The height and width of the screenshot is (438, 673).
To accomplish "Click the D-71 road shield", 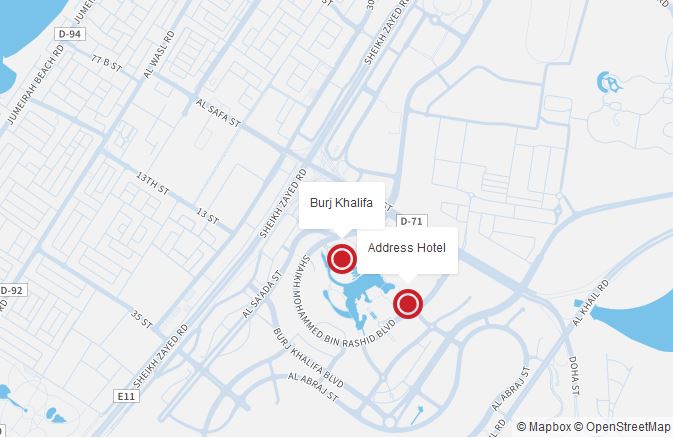I will tap(411, 221).
